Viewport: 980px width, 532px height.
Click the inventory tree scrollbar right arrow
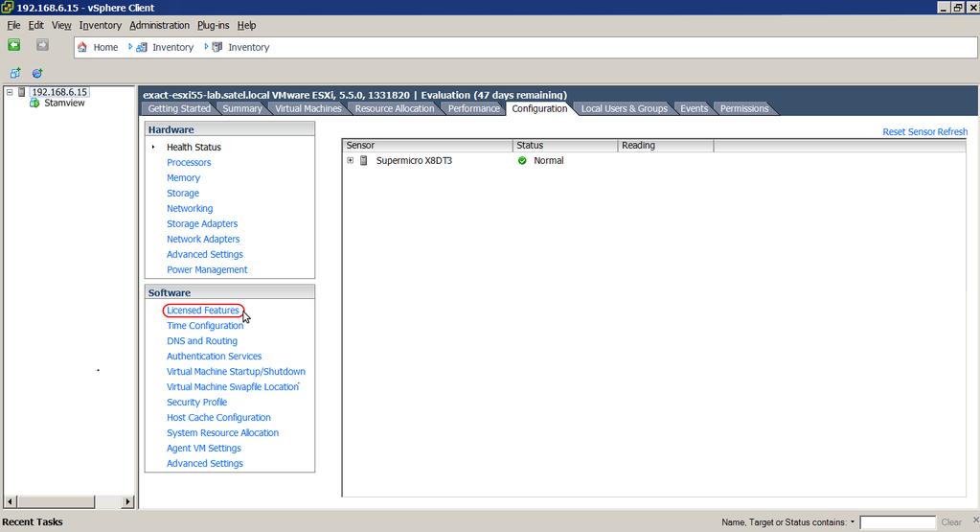[127, 501]
